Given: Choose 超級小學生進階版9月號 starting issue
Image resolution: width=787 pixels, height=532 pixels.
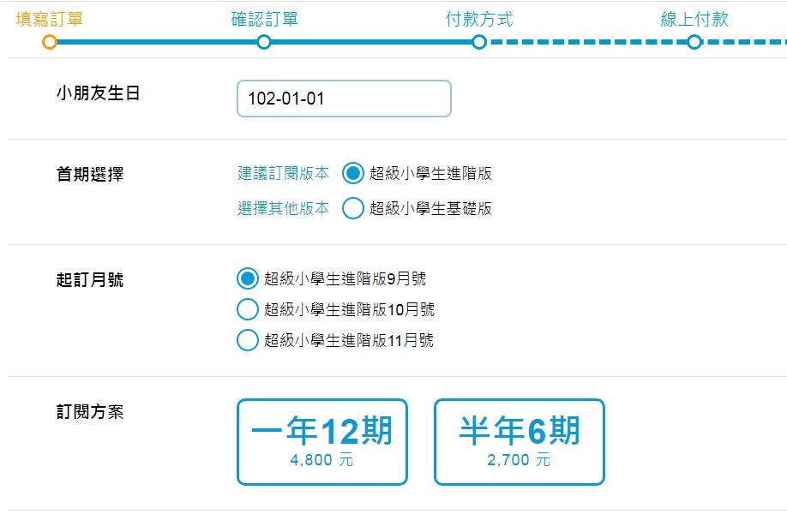Looking at the screenshot, I should coord(248,278).
